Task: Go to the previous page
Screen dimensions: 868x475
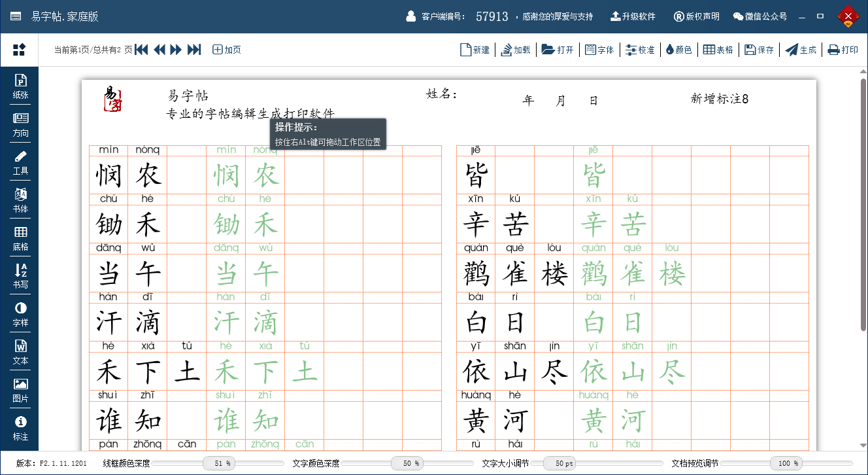Action: click(159, 50)
